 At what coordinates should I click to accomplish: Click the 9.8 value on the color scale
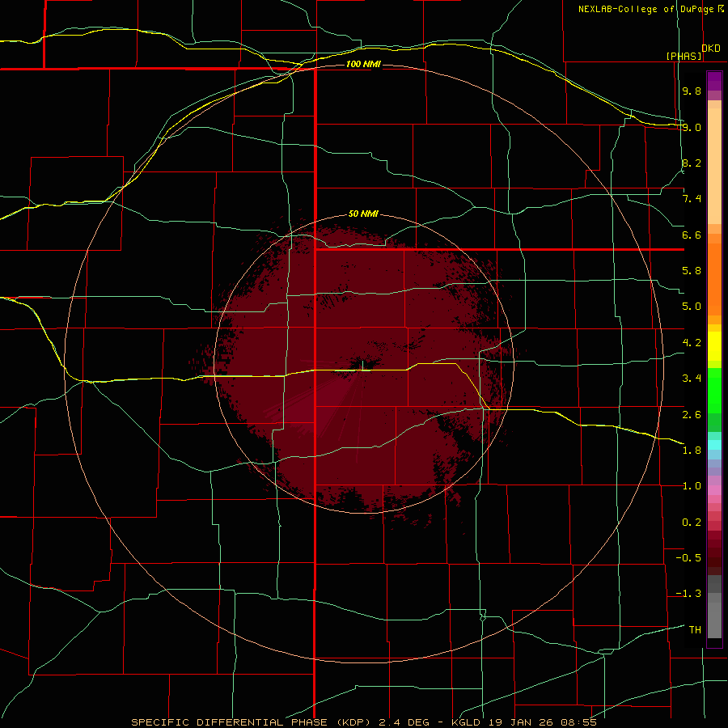692,91
